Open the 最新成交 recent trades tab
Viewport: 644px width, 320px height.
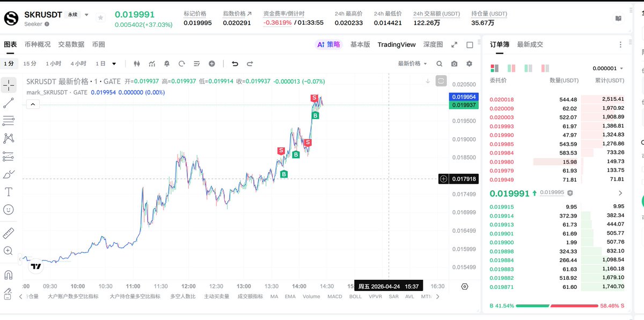[530, 44]
